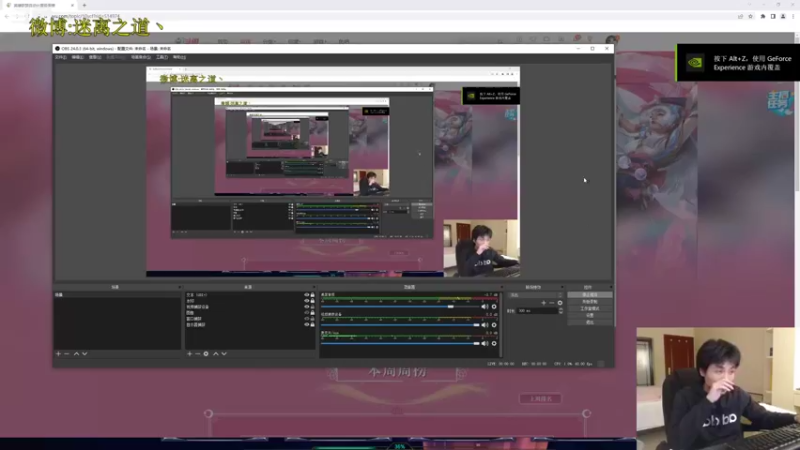Toggle visibility eye of 视频捕获设备 source
The image size is (800, 450).
pos(307,307)
